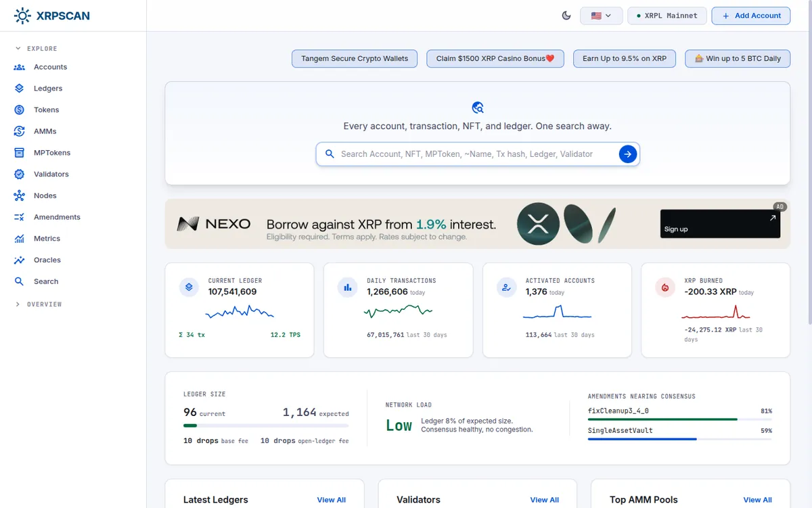
Task: Open the AMMs sidebar icon
Action: pyautogui.click(x=20, y=131)
